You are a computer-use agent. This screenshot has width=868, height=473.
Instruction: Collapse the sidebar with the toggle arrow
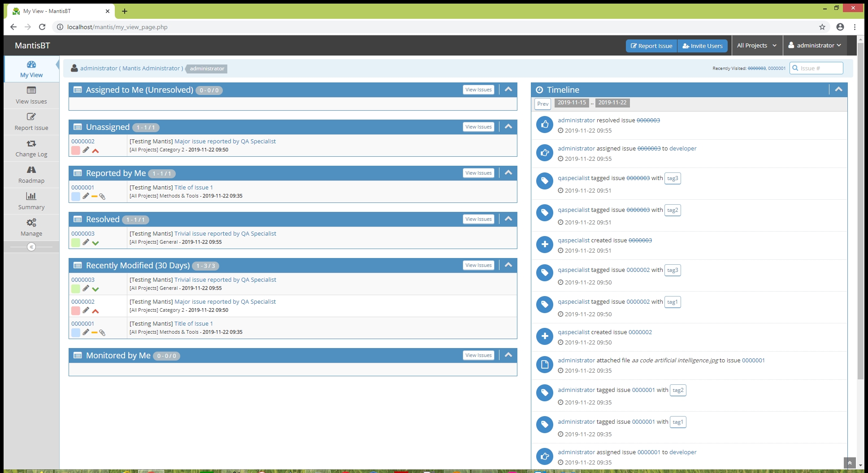pos(31,247)
